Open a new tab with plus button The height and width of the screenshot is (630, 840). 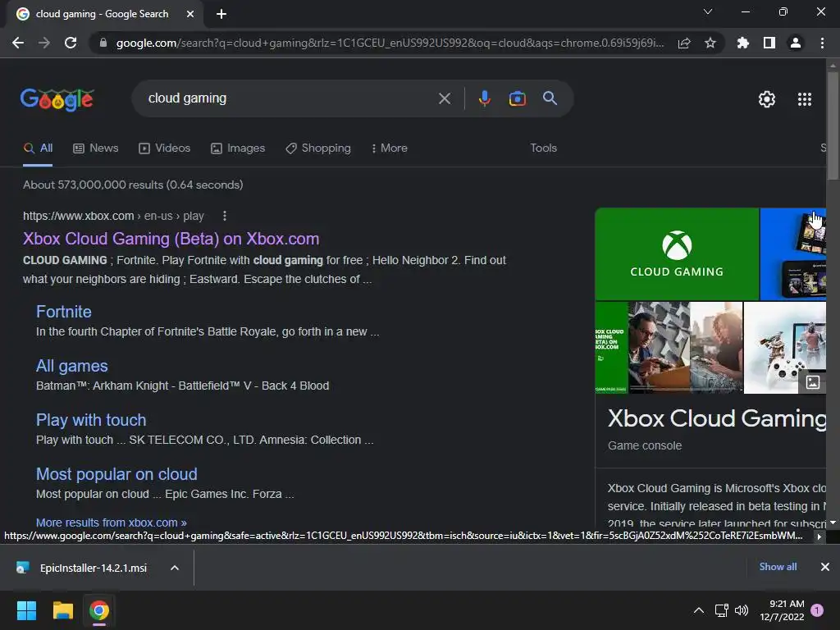point(221,14)
